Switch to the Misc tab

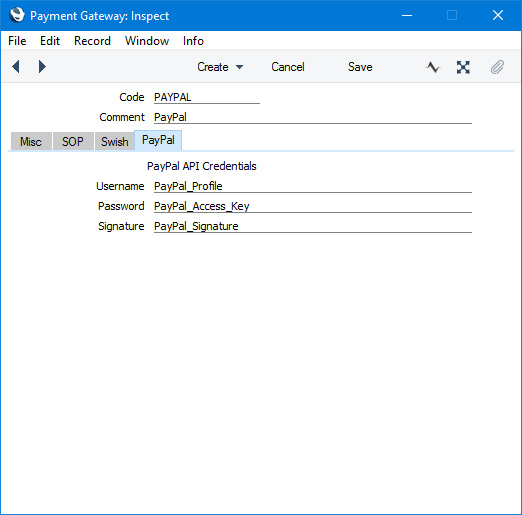coord(31,142)
